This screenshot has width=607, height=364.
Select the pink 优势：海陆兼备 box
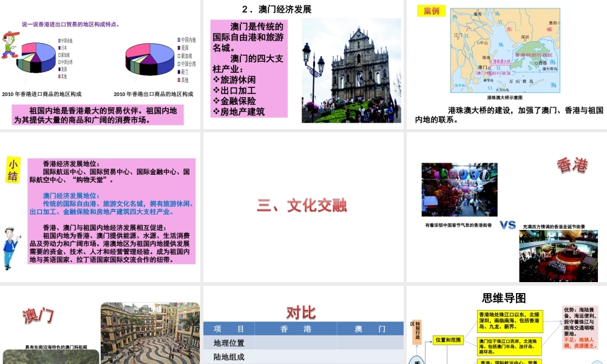click(580, 328)
